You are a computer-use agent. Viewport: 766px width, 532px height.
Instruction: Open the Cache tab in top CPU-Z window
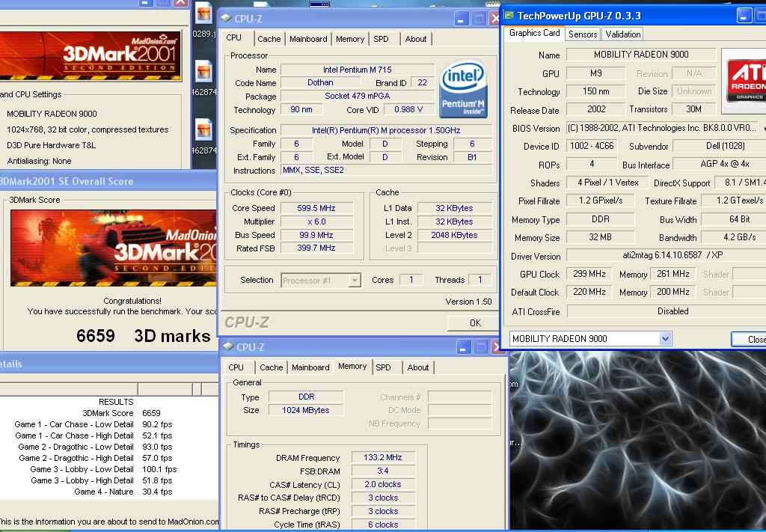pos(269,39)
